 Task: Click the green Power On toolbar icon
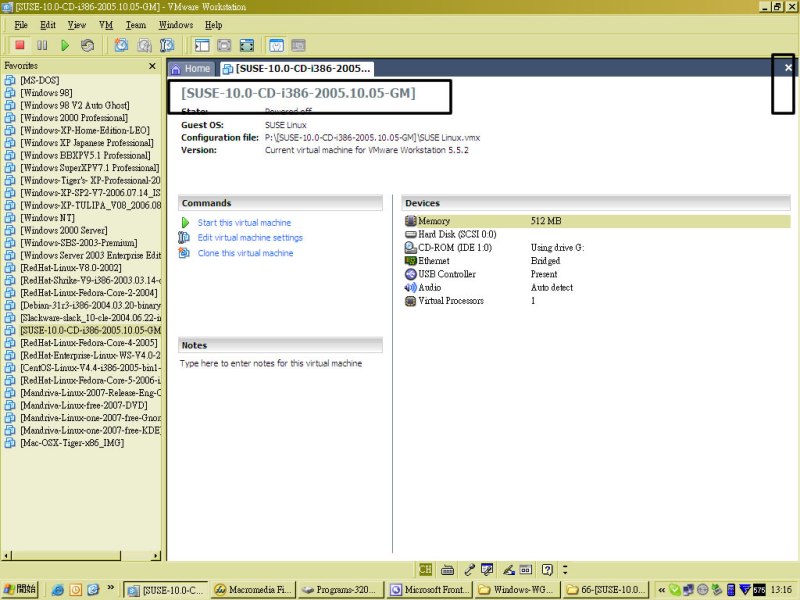(x=65, y=45)
